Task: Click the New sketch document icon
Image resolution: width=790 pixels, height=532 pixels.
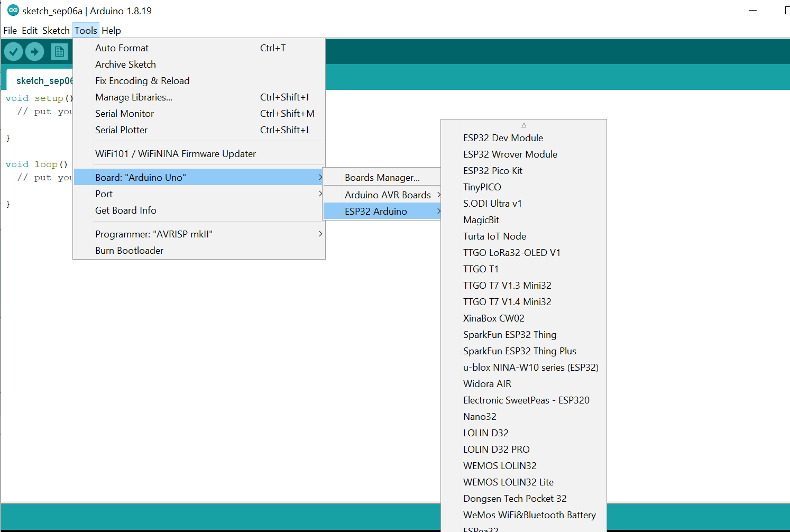Action: tap(59, 51)
